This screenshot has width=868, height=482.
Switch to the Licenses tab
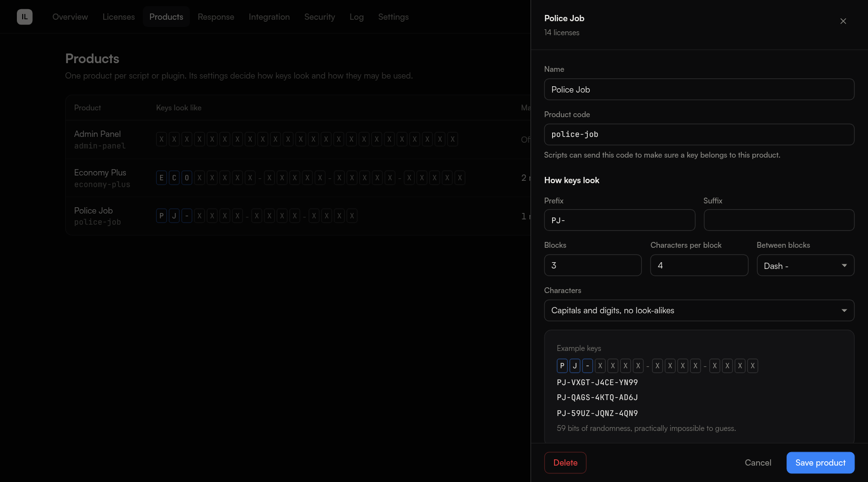coord(119,17)
